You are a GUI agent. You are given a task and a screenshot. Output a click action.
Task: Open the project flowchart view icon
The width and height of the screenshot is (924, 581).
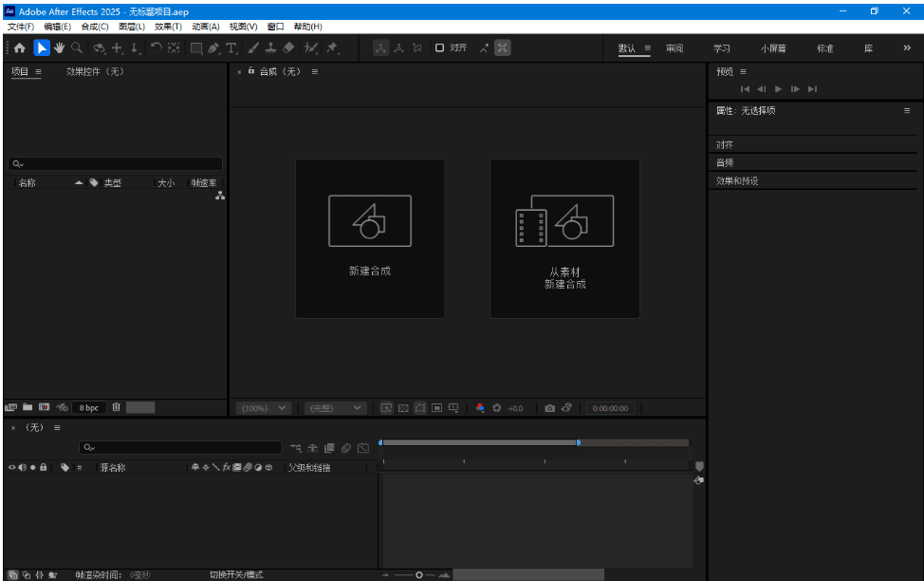tap(220, 196)
